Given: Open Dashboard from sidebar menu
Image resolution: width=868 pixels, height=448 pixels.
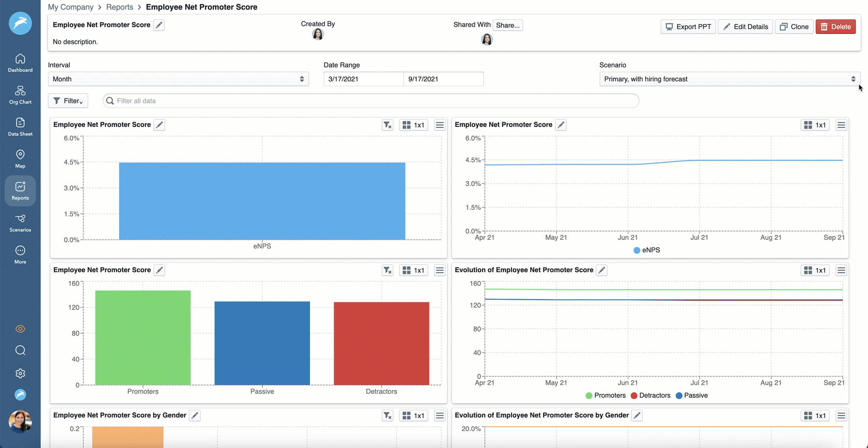Looking at the screenshot, I should (x=20, y=63).
